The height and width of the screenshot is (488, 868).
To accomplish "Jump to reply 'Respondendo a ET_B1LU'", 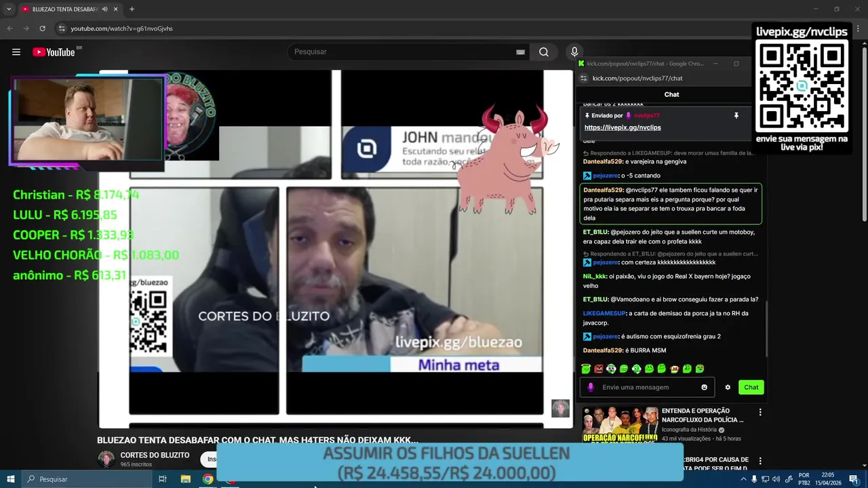I will 670,253.
